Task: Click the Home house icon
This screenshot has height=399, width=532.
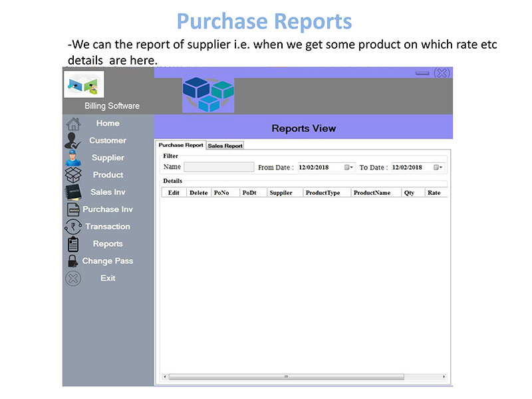Action: coord(73,124)
